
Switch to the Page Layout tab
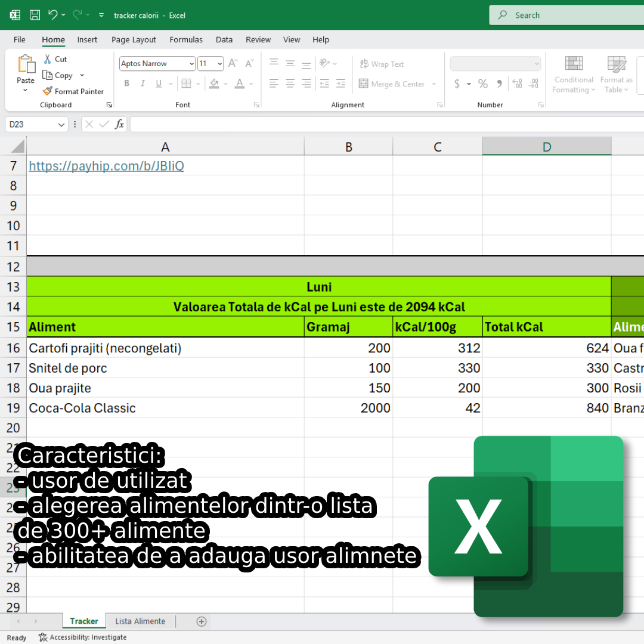[134, 40]
